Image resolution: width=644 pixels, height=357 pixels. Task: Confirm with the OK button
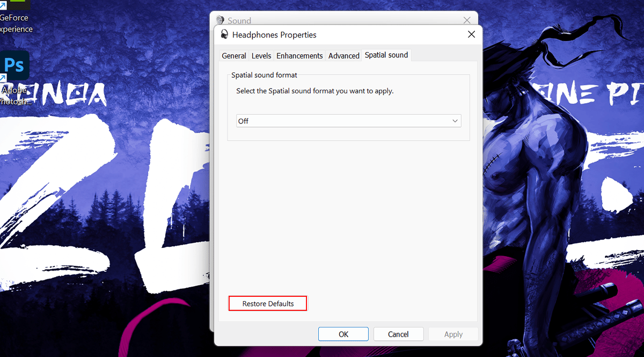[x=343, y=334]
